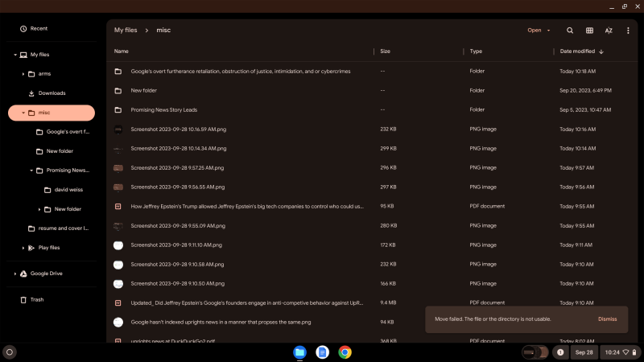Viewport: 644px width, 362px height.
Task: Dismiss the move failed notification
Action: (x=607, y=319)
